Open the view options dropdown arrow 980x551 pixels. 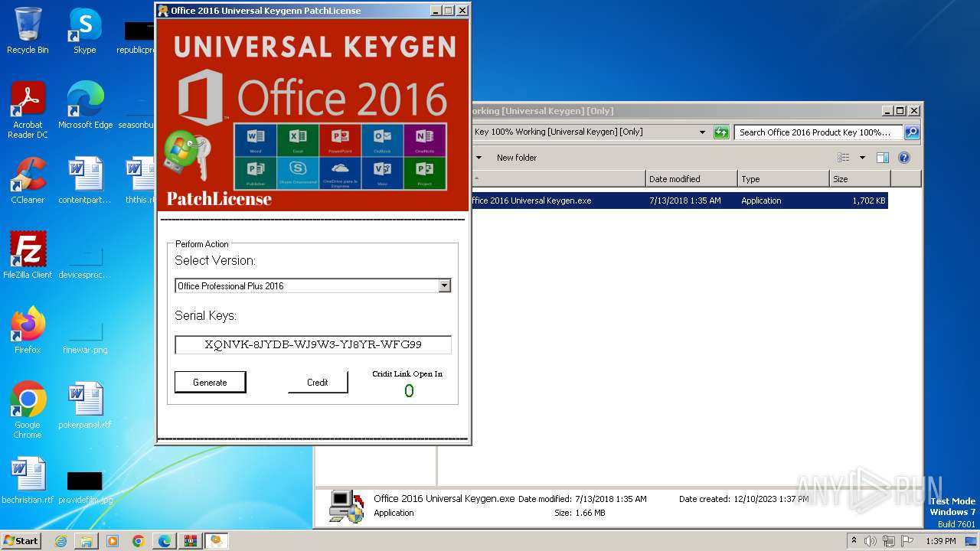point(862,158)
